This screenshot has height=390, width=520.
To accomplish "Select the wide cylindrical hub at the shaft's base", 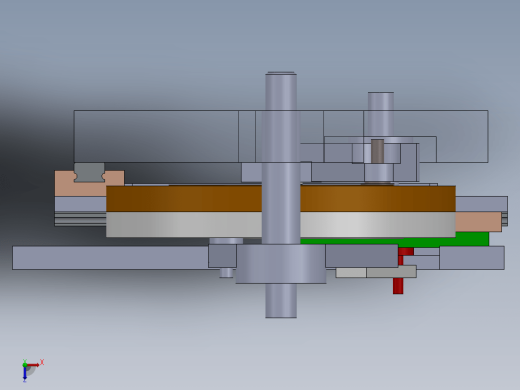I will pos(281,264).
